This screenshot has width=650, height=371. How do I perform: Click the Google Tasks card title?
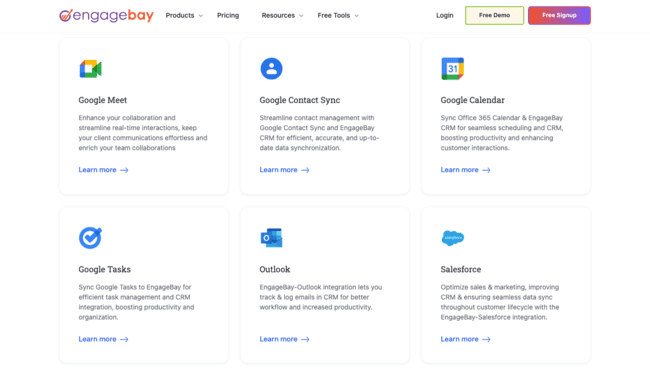point(104,269)
